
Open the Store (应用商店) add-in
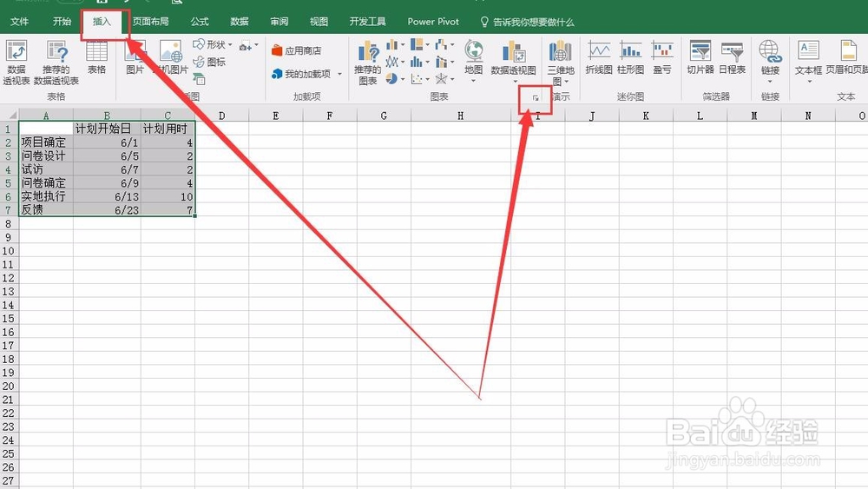pyautogui.click(x=296, y=50)
